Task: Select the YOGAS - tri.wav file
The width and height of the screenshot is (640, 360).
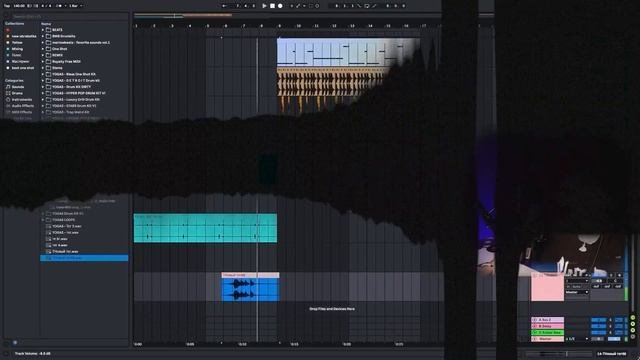Action: pos(65,233)
